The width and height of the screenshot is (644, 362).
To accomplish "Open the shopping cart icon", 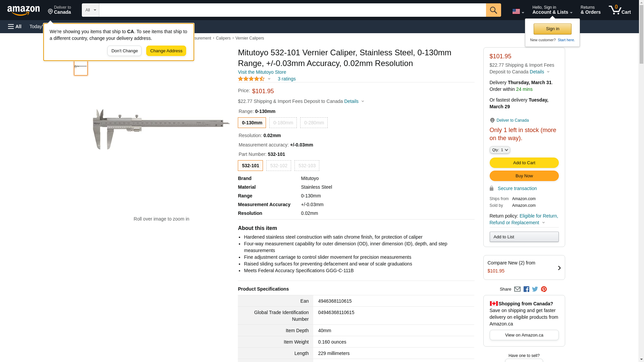I will click(x=620, y=10).
